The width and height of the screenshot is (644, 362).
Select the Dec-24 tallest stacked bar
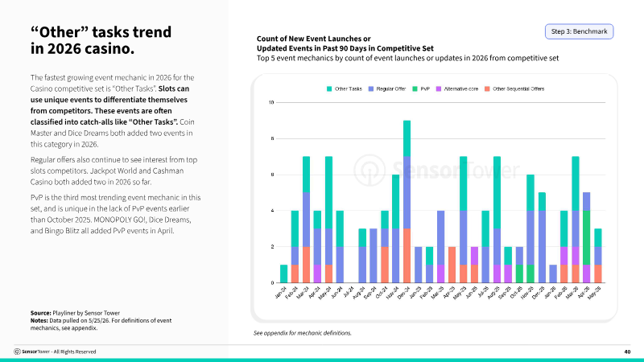coord(407,202)
